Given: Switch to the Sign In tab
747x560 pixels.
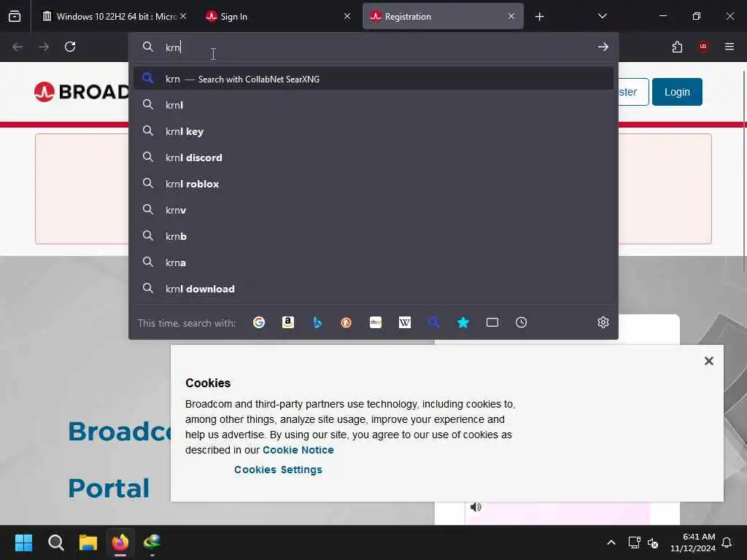Looking at the screenshot, I should 278,17.
